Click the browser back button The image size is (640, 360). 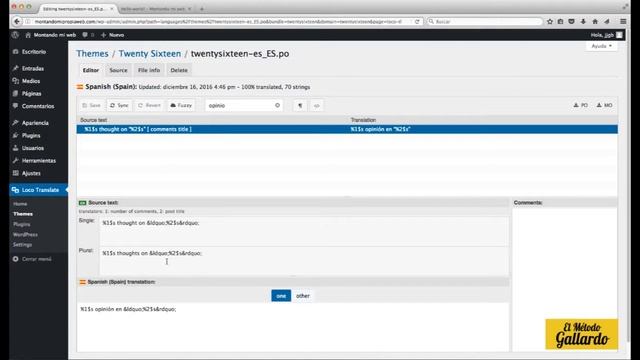17,21
